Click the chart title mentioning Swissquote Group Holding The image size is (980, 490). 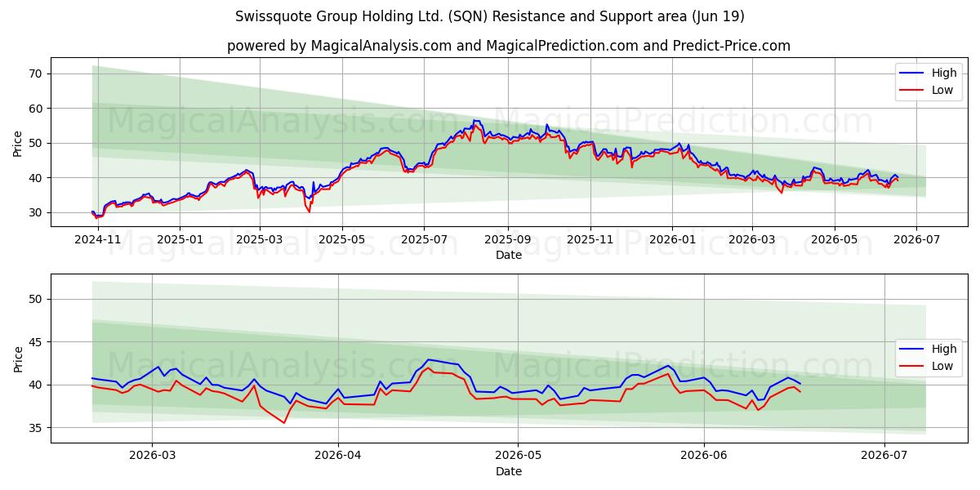click(490, 16)
